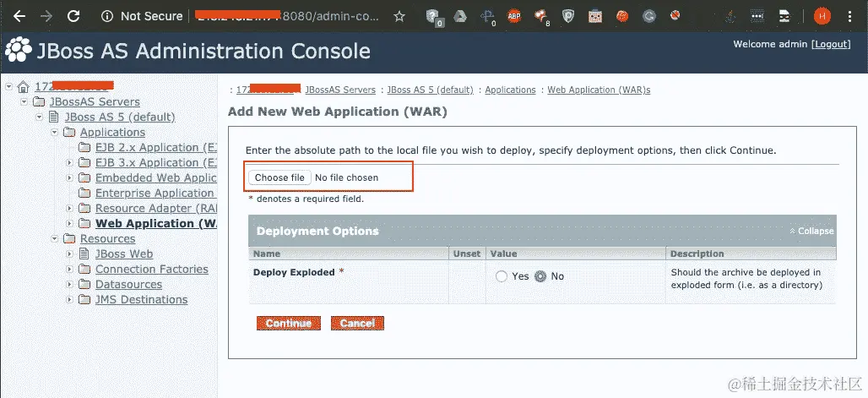Click the Embedded Web Application folder icon
Viewport: 868px width, 398px height.
[84, 178]
